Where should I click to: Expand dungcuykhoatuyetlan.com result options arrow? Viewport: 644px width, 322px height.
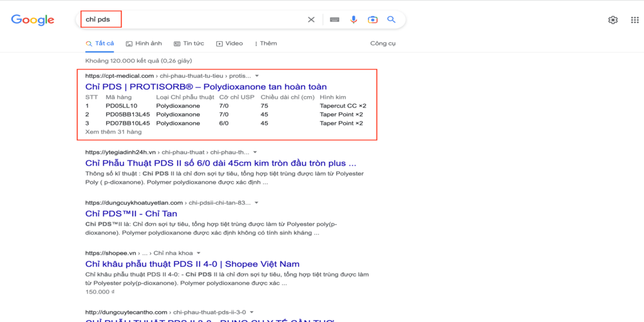point(257,203)
